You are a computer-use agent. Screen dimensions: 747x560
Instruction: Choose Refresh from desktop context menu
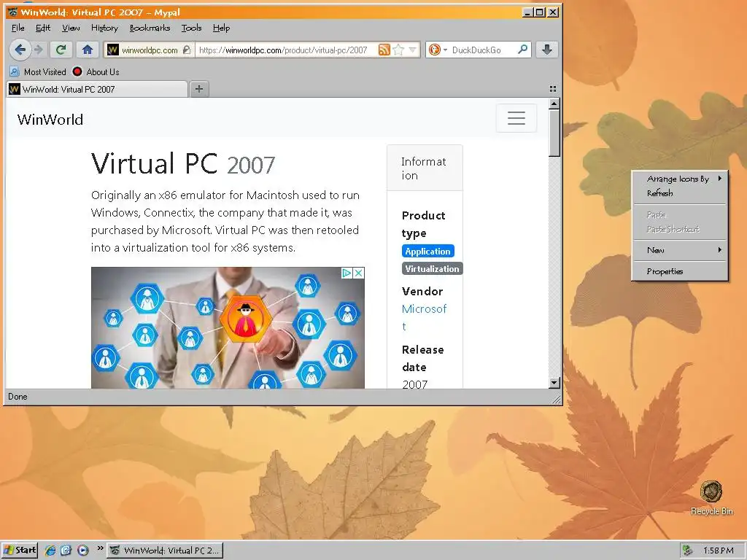(680, 192)
